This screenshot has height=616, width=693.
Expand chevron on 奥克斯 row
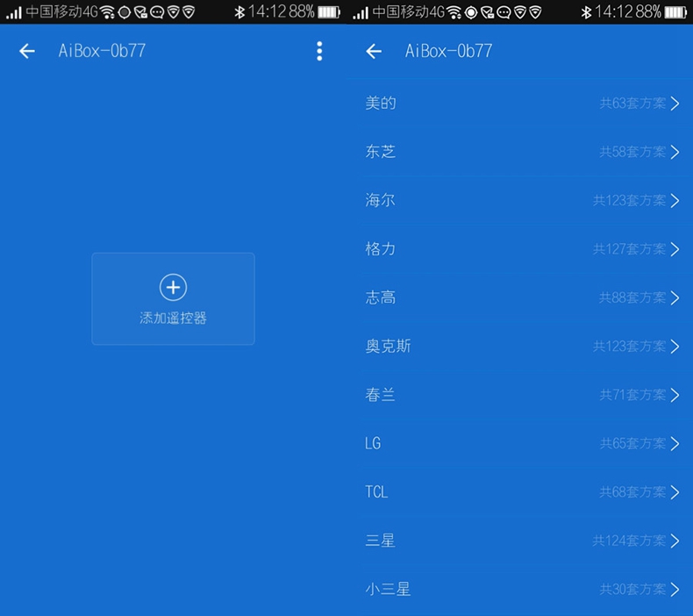tap(675, 347)
